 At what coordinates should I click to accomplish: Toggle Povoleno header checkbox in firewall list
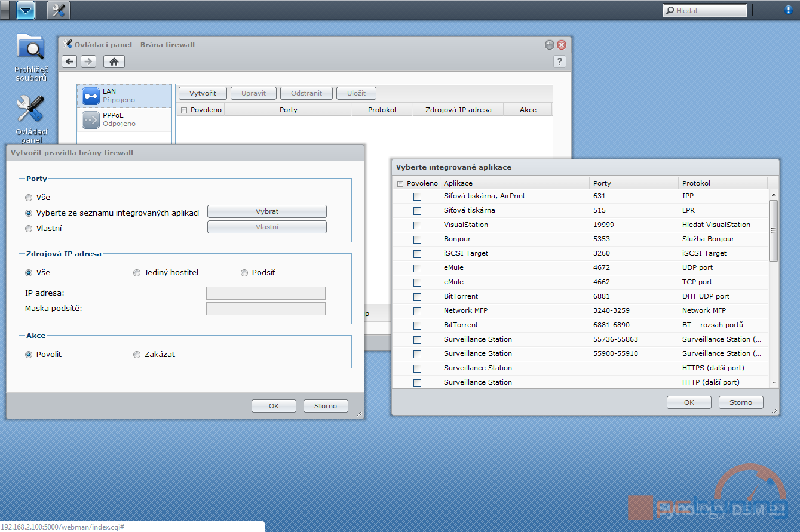click(184, 110)
